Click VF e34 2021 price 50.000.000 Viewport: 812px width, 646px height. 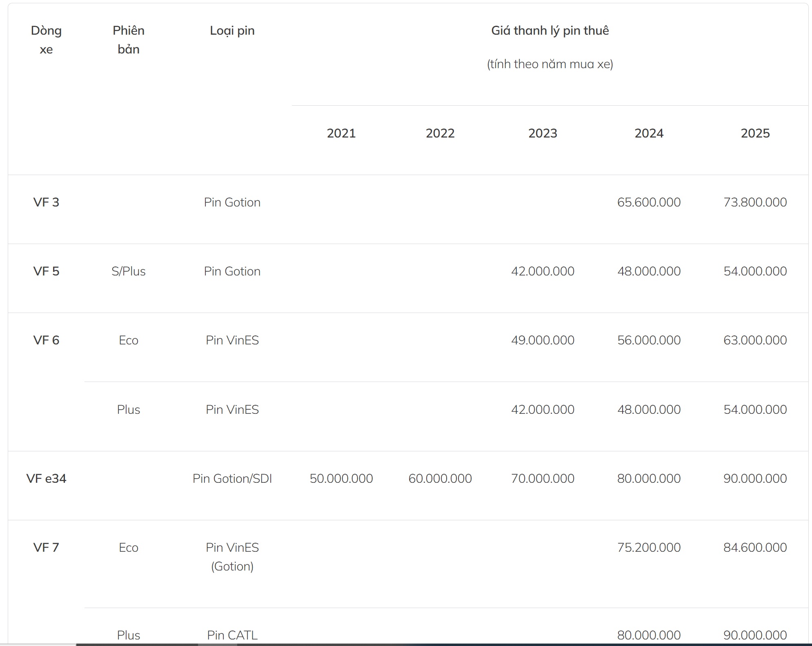[x=341, y=478]
